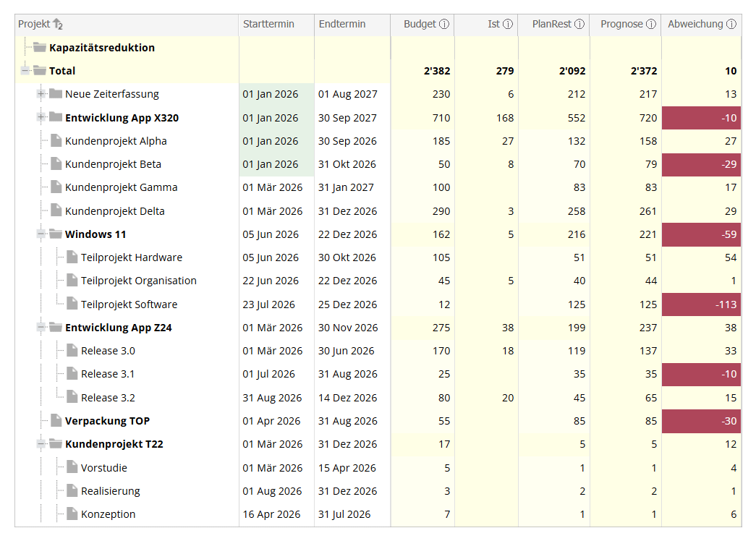This screenshot has height=541, width=756.
Task: Expand the Entwicklung App X320 node
Action: (41, 118)
